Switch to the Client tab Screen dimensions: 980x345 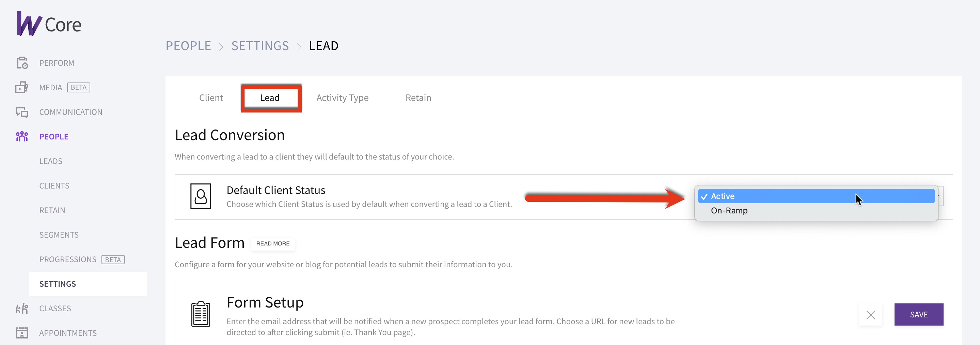pyautogui.click(x=211, y=98)
